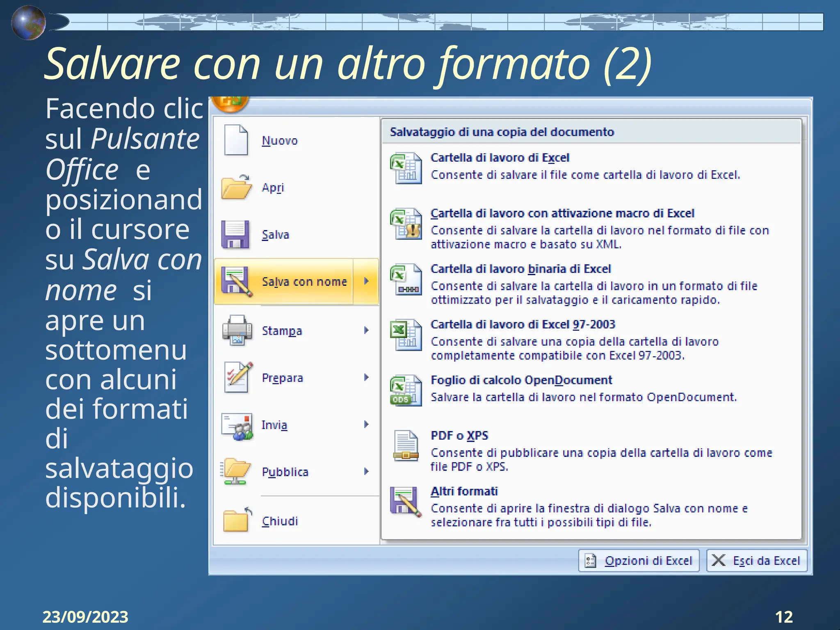Click the Excel workbook icon for Cartella di lavoro di Excel
The image size is (840, 630).
(406, 168)
